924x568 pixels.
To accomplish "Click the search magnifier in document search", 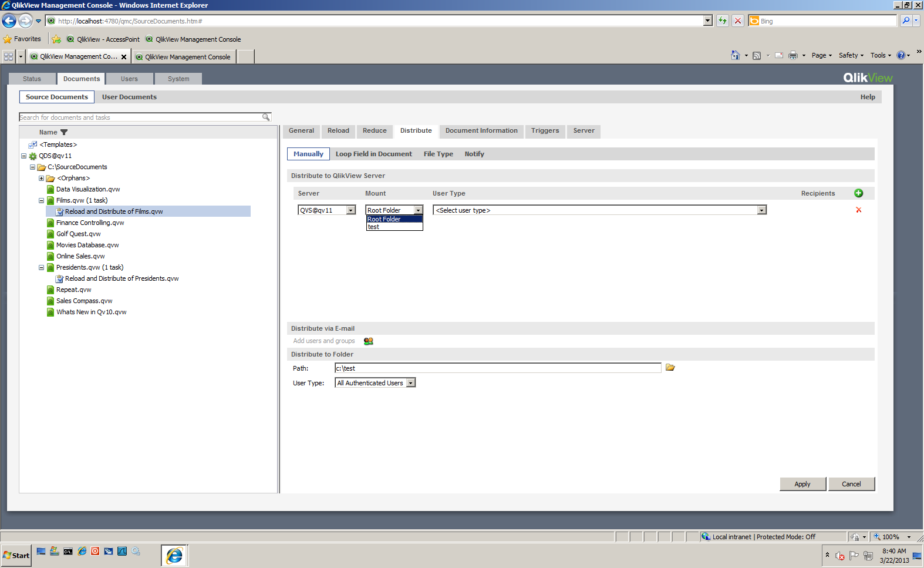I will click(x=266, y=117).
